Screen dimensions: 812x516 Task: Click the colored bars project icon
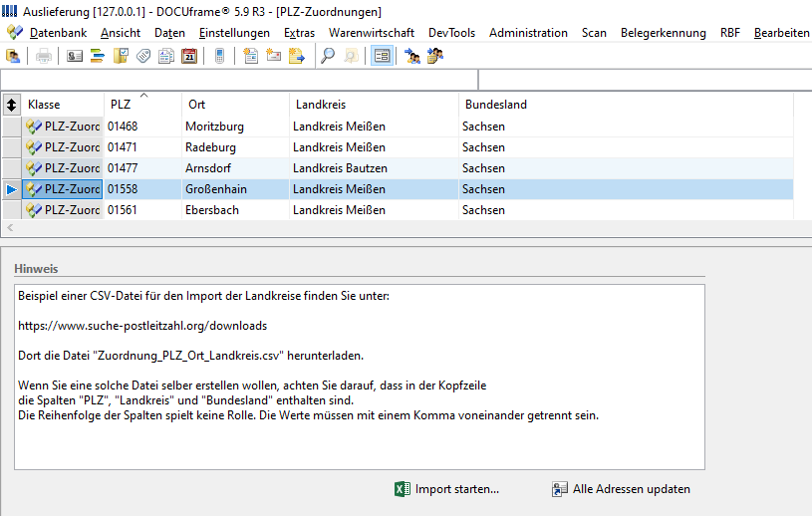click(98, 56)
